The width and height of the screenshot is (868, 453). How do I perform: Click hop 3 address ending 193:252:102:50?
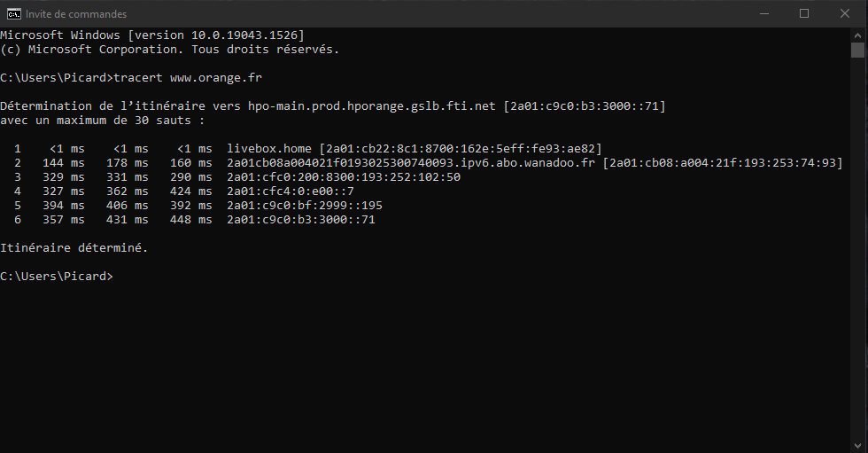[344, 176]
